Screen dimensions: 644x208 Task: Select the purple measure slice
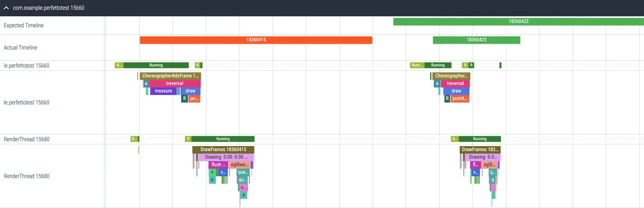pyautogui.click(x=163, y=91)
